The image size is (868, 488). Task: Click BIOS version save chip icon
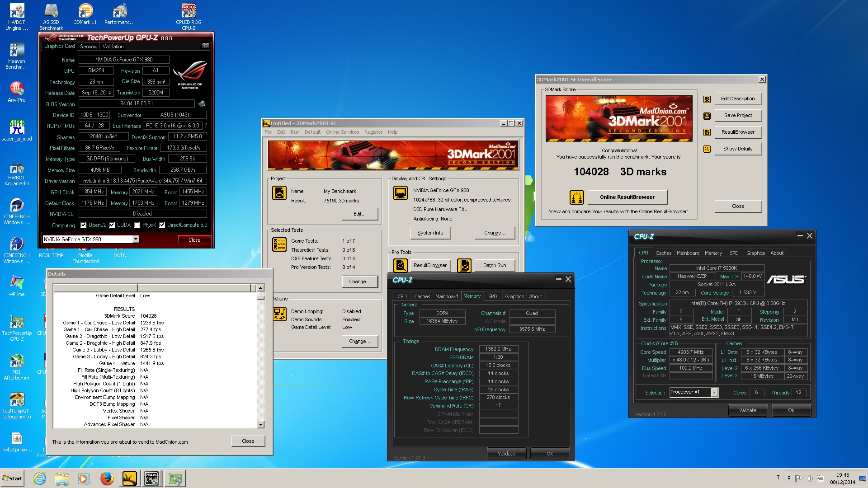tap(202, 103)
